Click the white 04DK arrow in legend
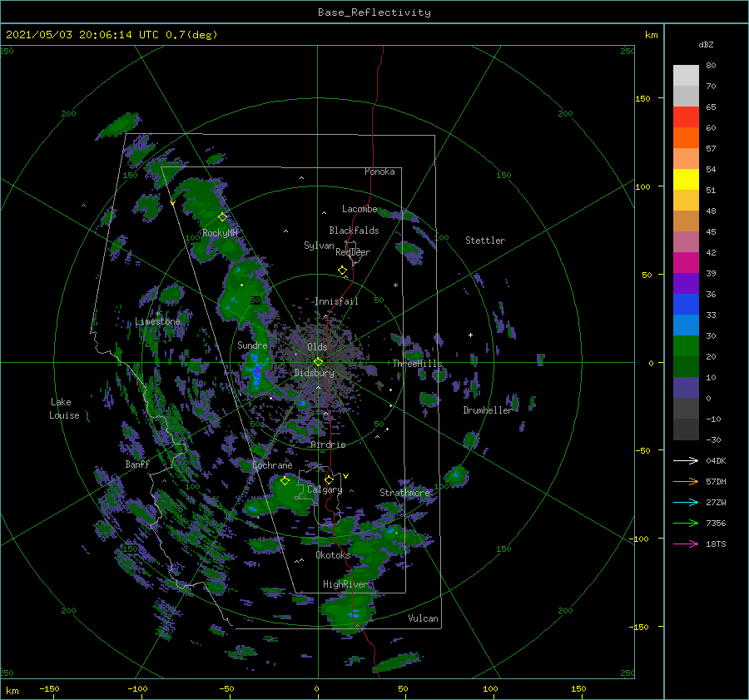The image size is (749, 700). (686, 460)
